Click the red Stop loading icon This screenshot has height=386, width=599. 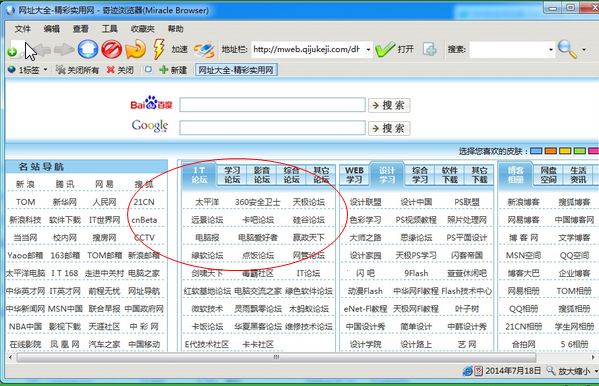click(x=112, y=49)
